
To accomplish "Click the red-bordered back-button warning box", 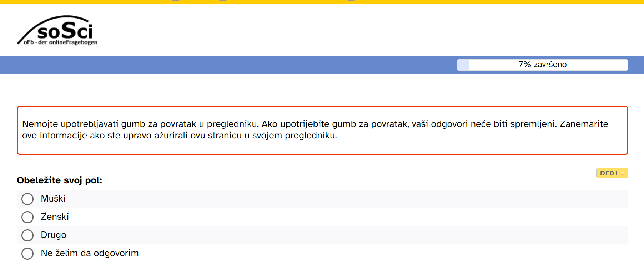I will [x=322, y=147].
